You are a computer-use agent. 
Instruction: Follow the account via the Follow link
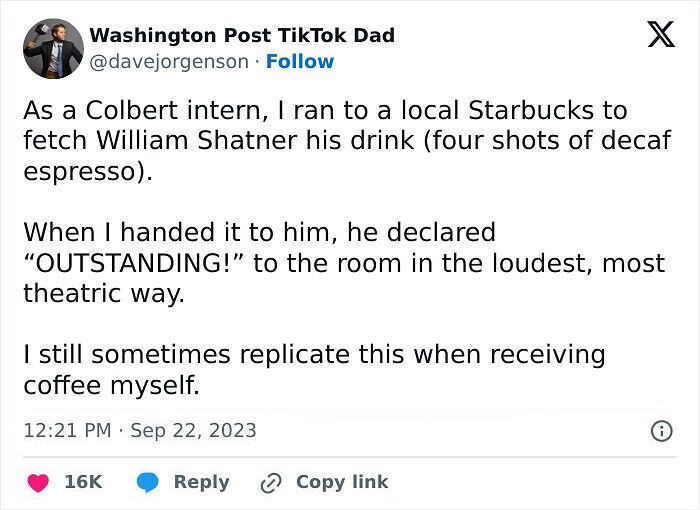click(300, 61)
